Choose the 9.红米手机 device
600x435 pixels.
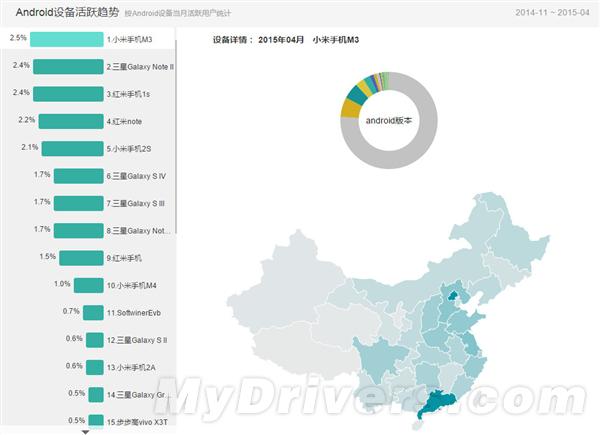[124, 258]
